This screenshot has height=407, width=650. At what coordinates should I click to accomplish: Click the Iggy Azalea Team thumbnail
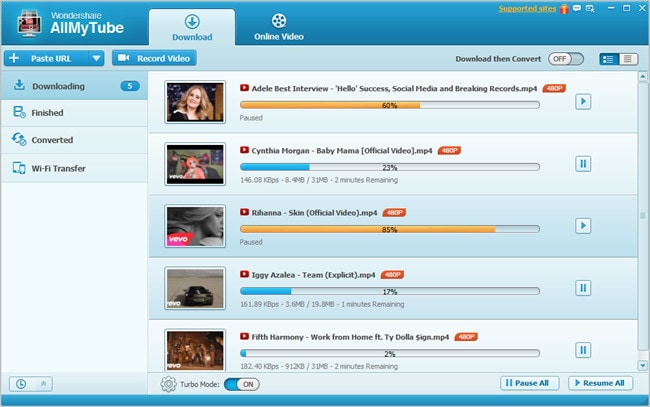point(195,288)
